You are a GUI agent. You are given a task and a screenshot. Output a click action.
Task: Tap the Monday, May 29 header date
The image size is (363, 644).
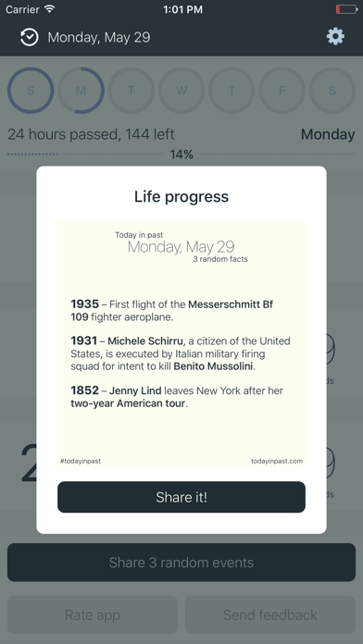point(99,37)
